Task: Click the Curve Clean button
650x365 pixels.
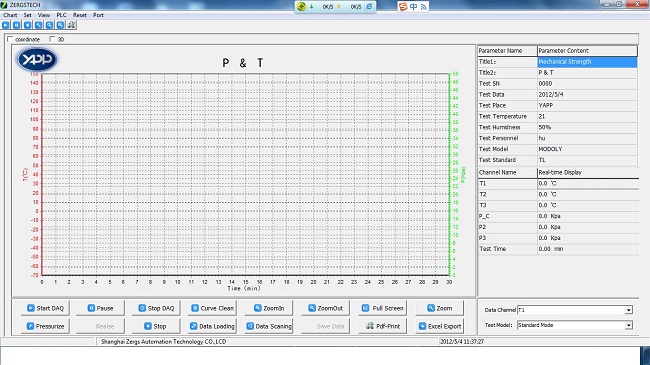Action: [x=212, y=308]
